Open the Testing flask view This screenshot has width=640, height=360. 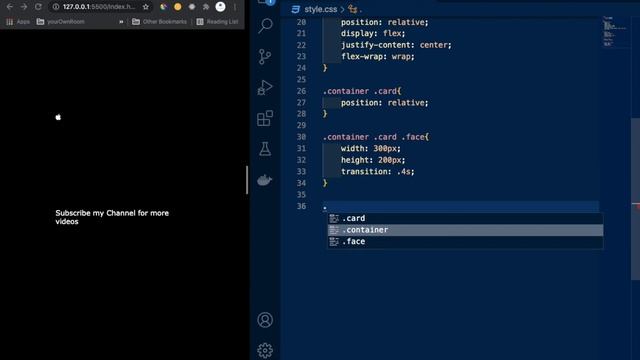[265, 149]
